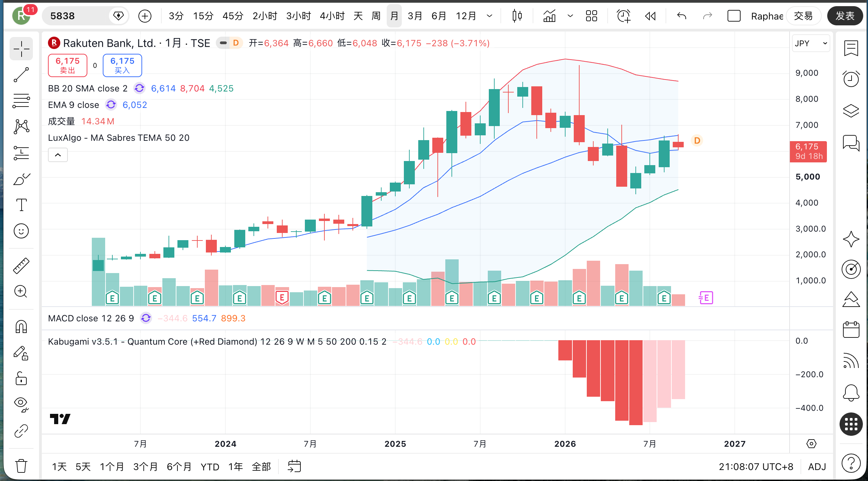Set the range to 1天
Viewport: 868px width, 481px height.
tap(59, 467)
